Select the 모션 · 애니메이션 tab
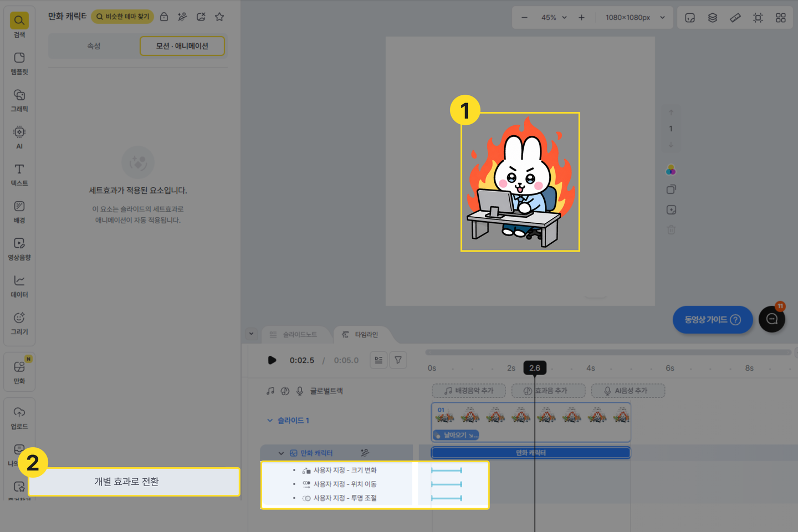The width and height of the screenshot is (798, 532). 182,46
